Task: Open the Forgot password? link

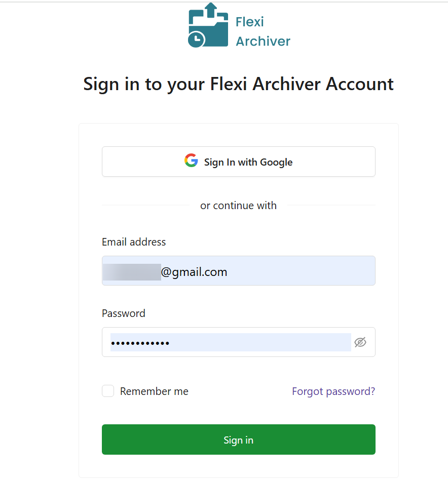Action: click(x=333, y=391)
